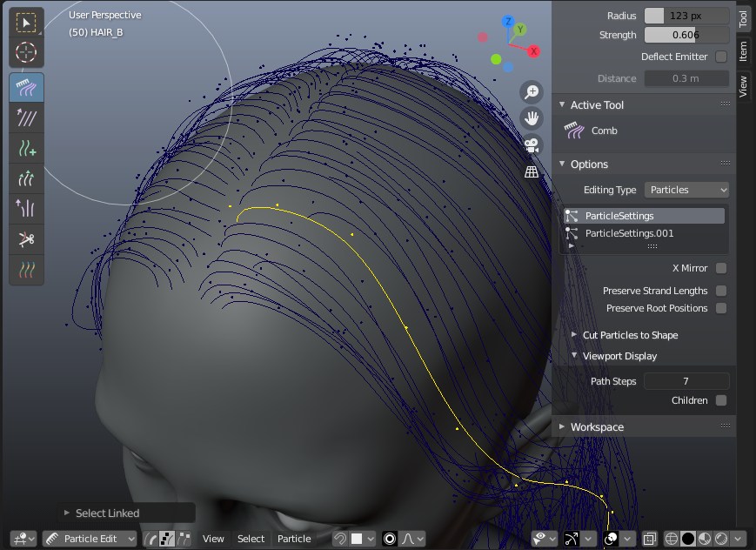
Task: Expand the Workspace panel
Action: point(562,427)
